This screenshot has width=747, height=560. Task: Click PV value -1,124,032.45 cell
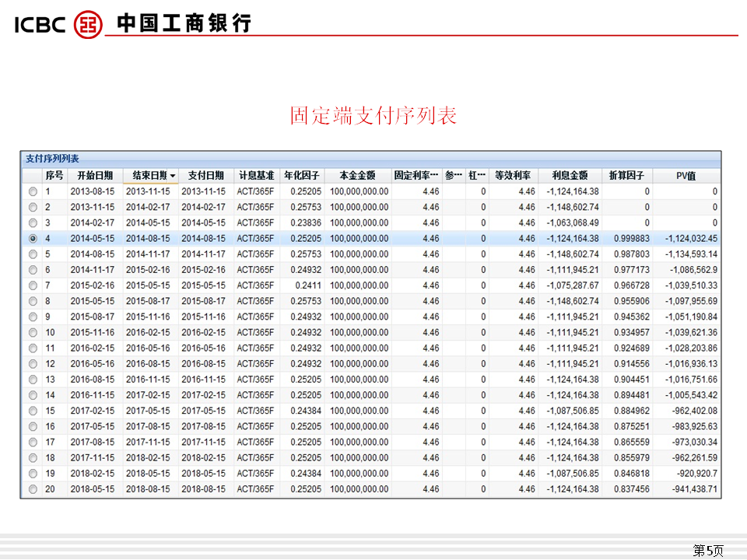[x=691, y=239]
